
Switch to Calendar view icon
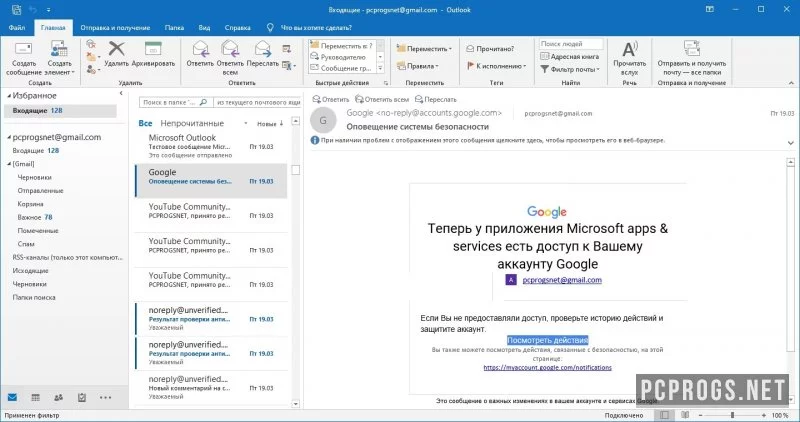35,397
